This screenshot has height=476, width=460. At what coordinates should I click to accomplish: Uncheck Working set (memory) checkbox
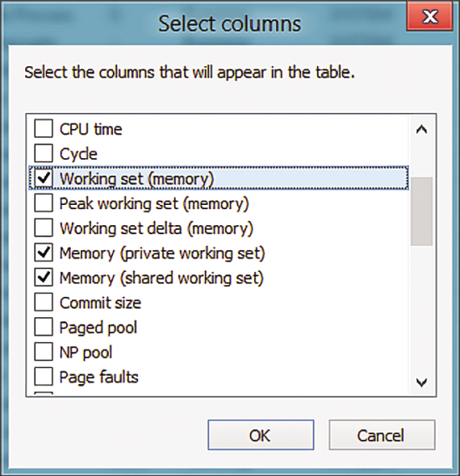tap(43, 178)
